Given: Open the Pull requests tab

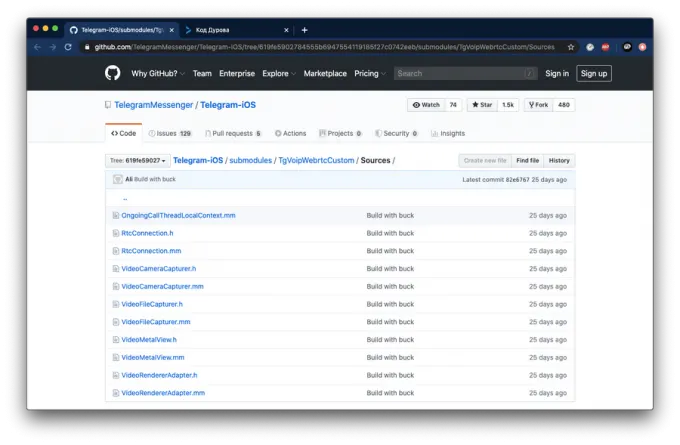Looking at the screenshot, I should (232, 133).
